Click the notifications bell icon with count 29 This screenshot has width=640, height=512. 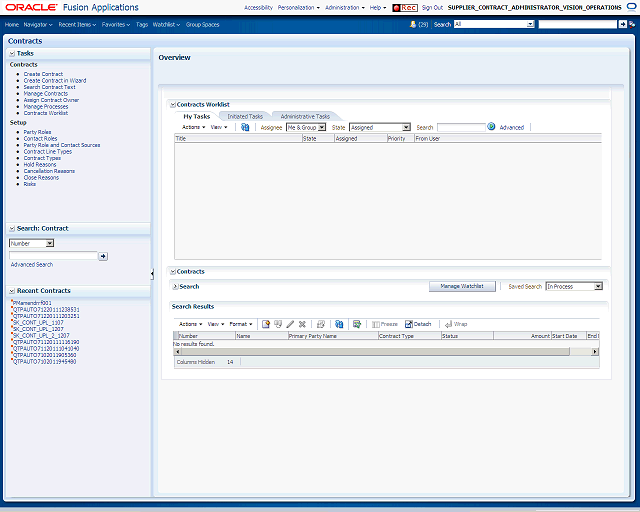[x=413, y=24]
